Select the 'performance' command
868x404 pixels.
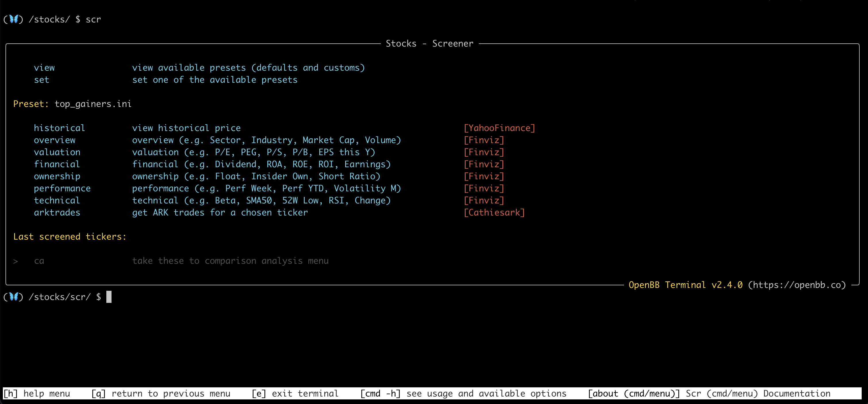point(62,188)
